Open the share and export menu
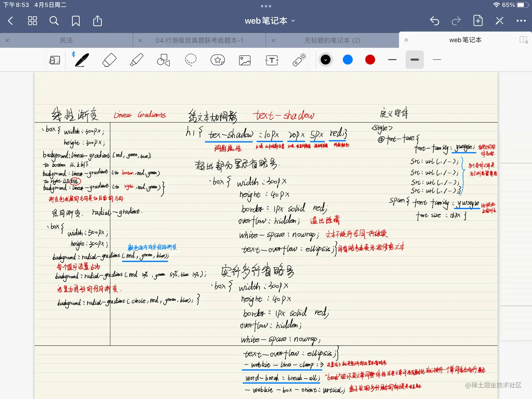 pyautogui.click(x=97, y=21)
